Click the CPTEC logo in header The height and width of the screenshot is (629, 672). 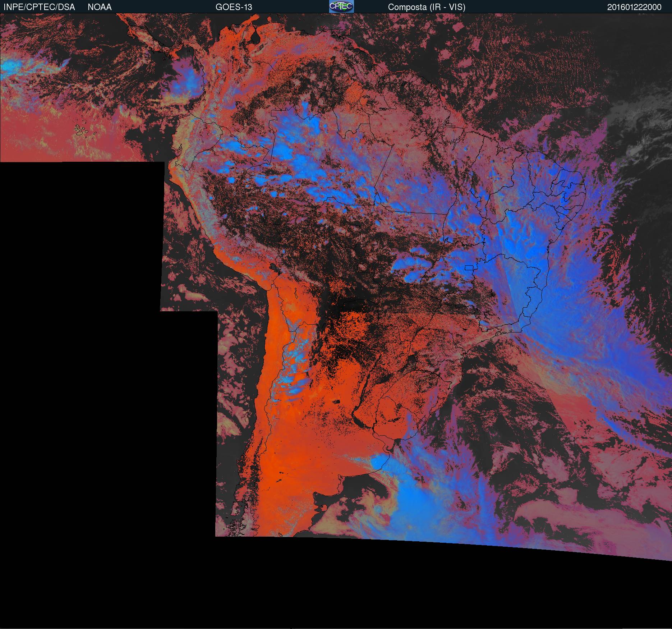pyautogui.click(x=341, y=6)
